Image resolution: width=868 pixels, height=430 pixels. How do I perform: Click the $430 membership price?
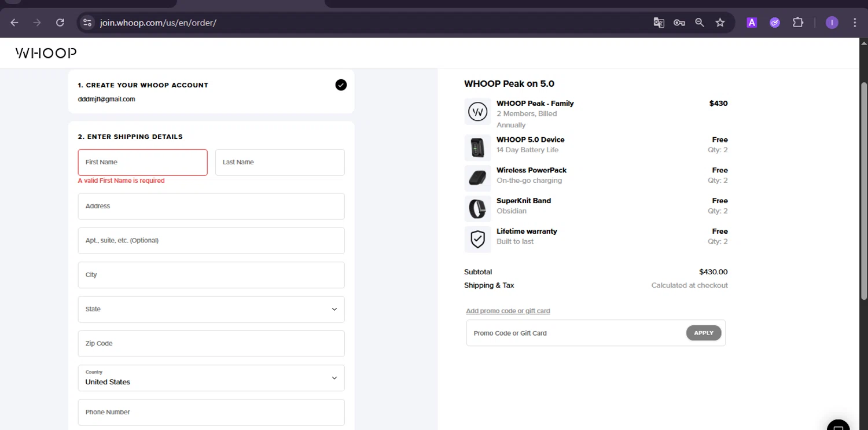[x=718, y=104]
